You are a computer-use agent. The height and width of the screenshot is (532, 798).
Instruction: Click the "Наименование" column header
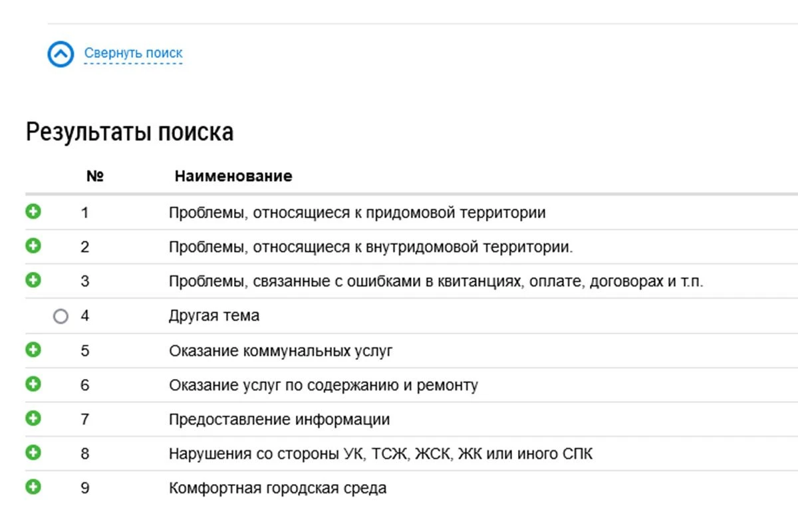233,176
